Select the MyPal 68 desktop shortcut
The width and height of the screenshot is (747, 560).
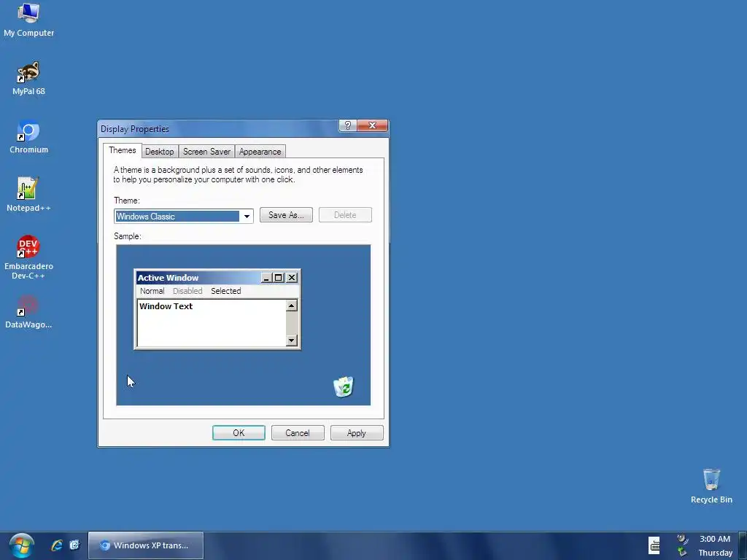coord(28,79)
